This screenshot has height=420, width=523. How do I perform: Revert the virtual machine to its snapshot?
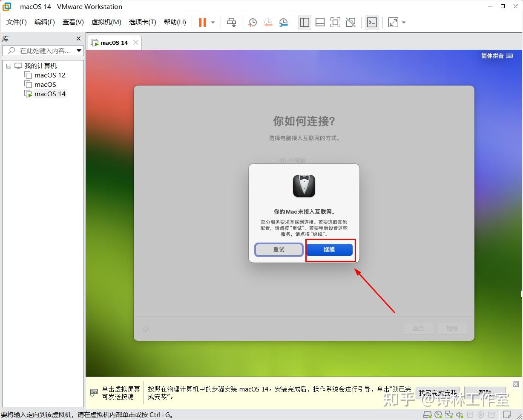coord(268,22)
